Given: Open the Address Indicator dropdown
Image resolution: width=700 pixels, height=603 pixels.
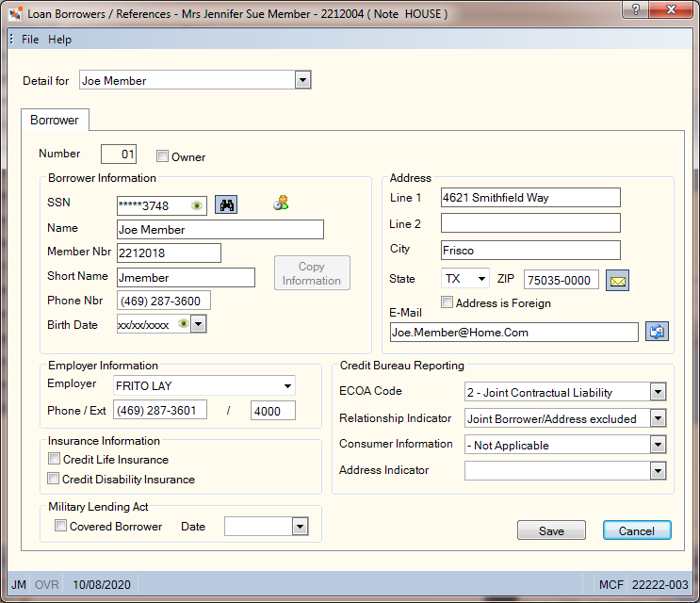Looking at the screenshot, I should 658,470.
